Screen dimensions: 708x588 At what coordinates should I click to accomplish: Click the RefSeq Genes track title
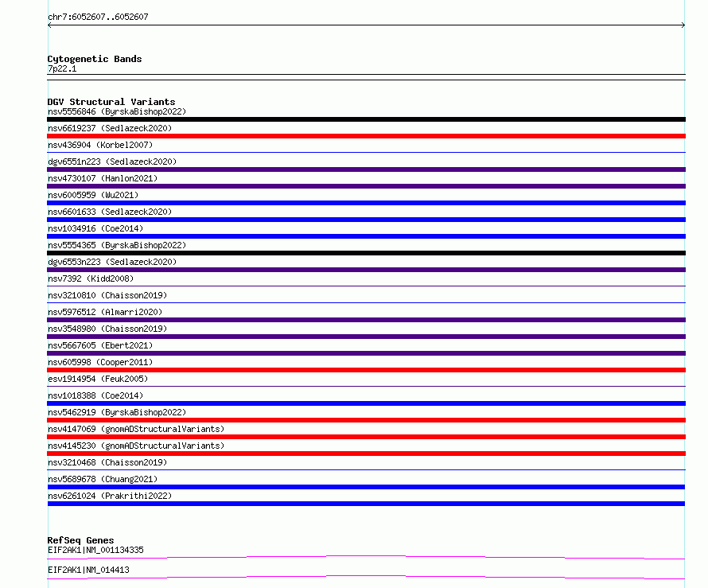click(80, 540)
